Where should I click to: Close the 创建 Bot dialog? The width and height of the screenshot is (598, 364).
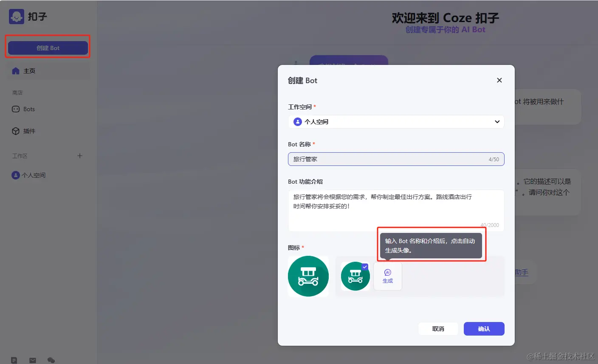point(499,80)
